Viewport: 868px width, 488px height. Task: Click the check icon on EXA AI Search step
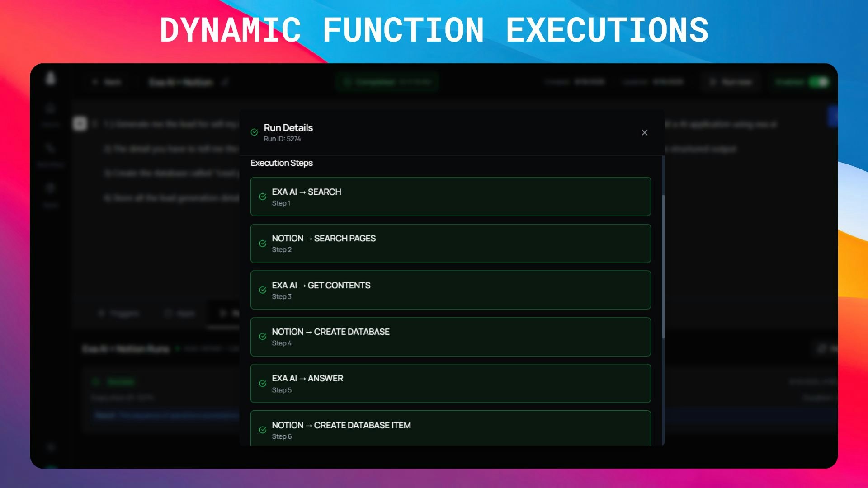pos(263,197)
